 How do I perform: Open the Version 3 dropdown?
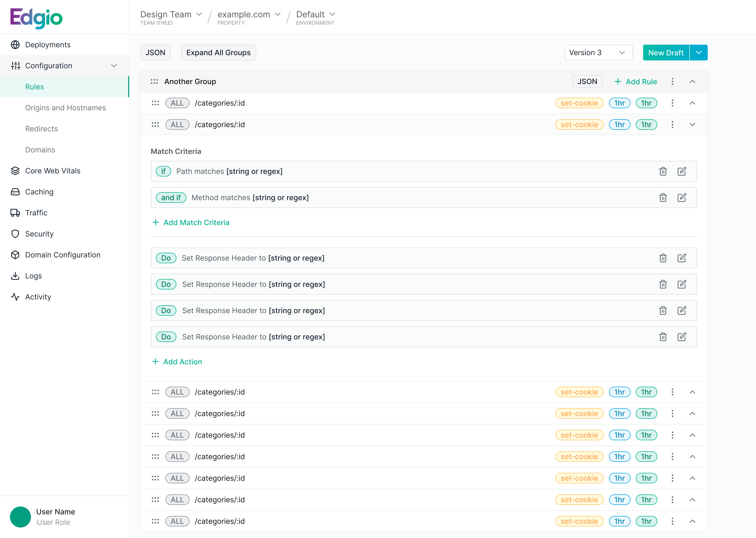coord(598,53)
